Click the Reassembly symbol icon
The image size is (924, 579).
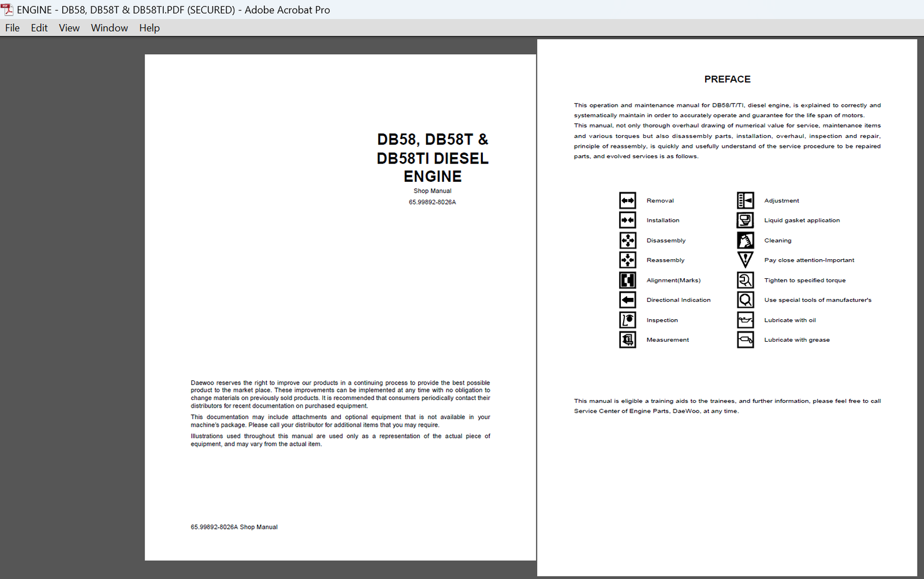pos(628,260)
